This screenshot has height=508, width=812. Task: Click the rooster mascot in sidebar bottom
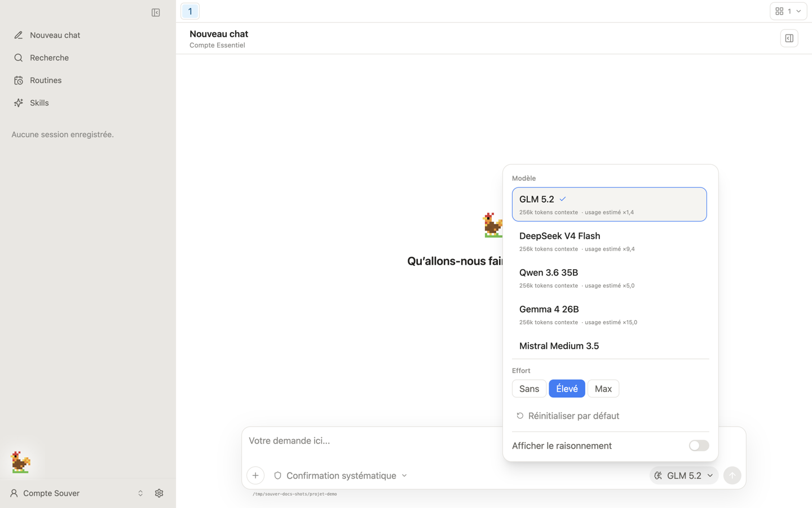[21, 462]
